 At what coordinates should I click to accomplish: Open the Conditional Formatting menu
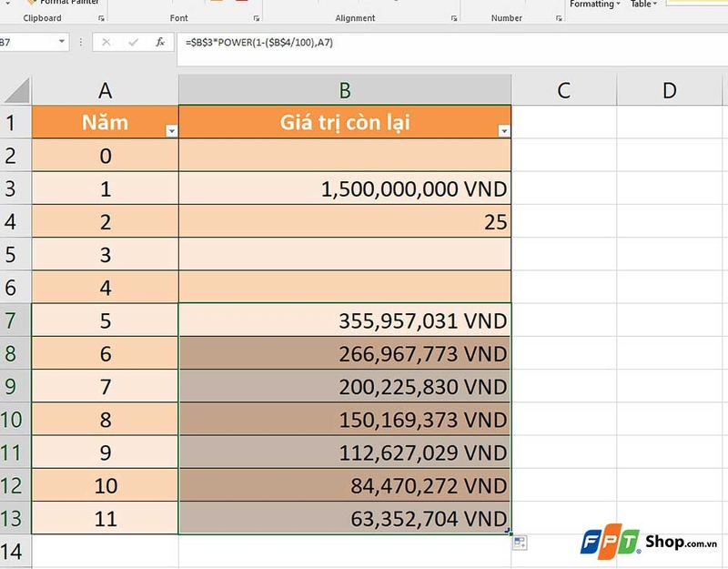(x=591, y=3)
